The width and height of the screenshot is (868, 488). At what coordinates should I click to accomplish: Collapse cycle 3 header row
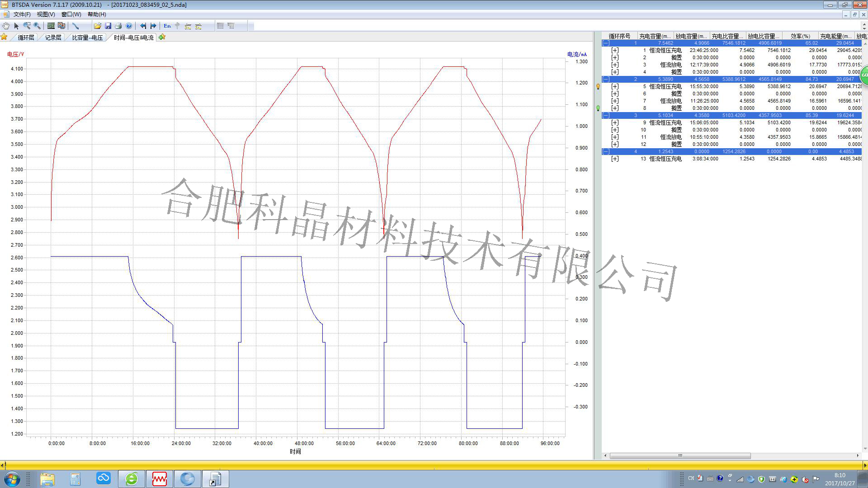[606, 115]
